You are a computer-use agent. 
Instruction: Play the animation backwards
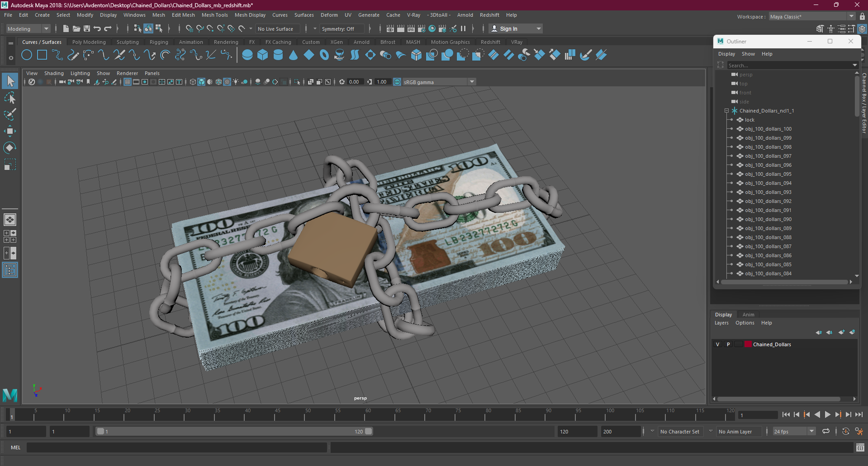tap(817, 414)
